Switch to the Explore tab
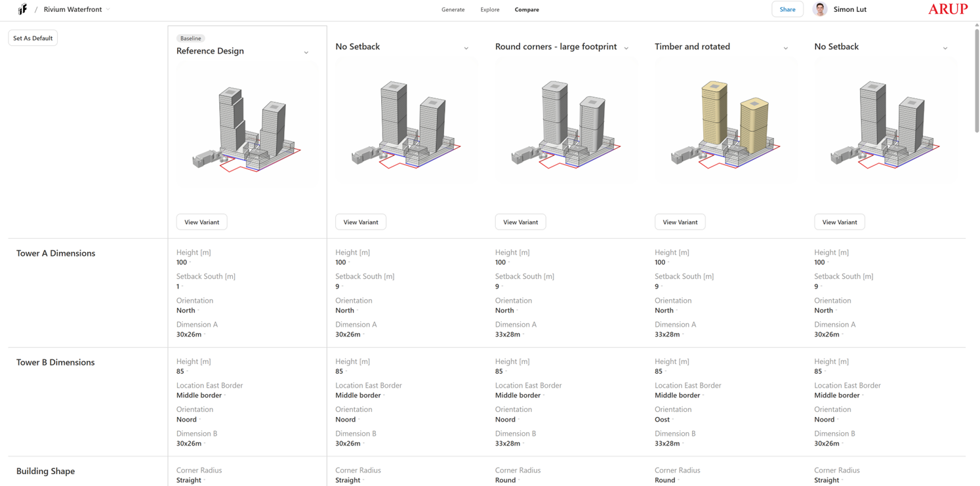 [x=489, y=10]
